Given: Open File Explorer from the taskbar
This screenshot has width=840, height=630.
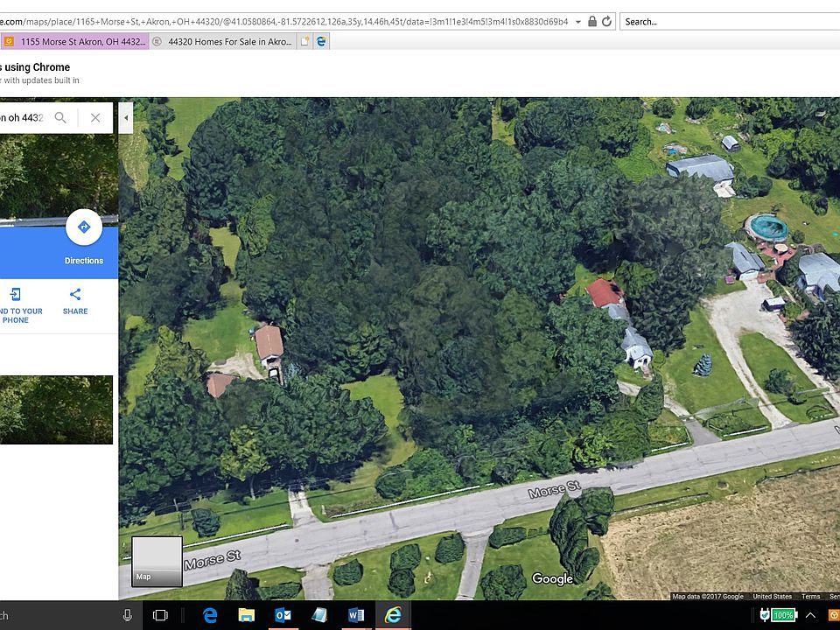Looking at the screenshot, I should pos(247,615).
